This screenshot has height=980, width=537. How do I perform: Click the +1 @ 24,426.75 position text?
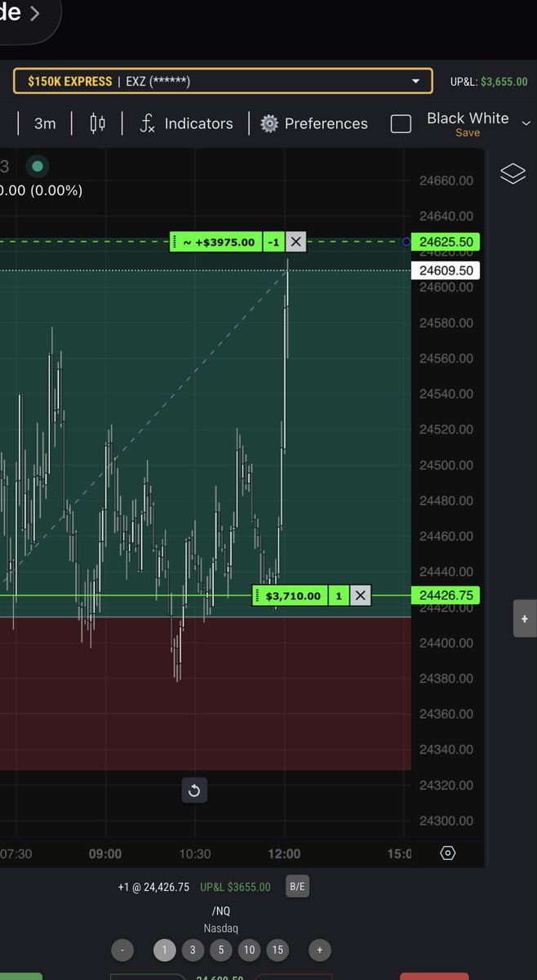pyautogui.click(x=153, y=887)
